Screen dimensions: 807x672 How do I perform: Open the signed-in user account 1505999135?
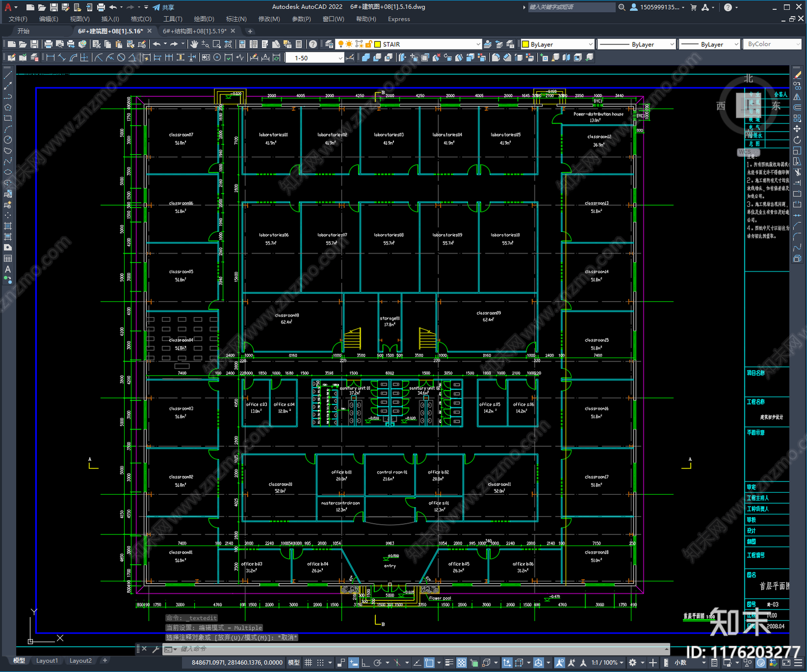[657, 7]
